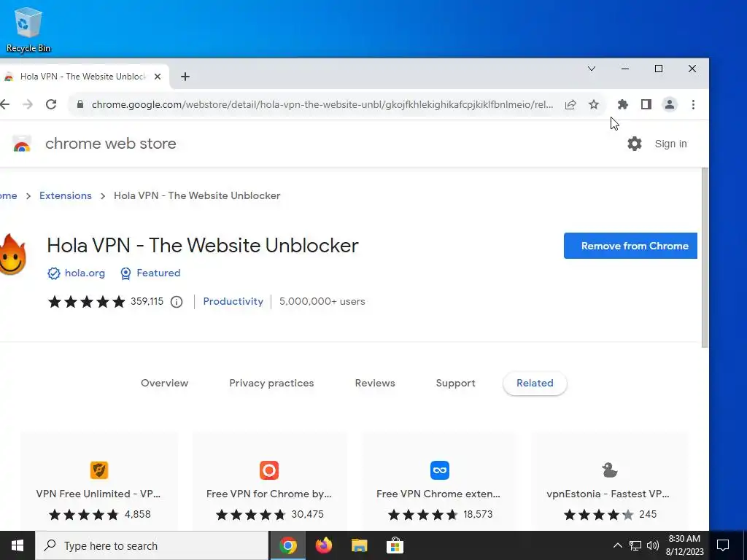Click the Hola VPN flame icon

[x=12, y=254]
